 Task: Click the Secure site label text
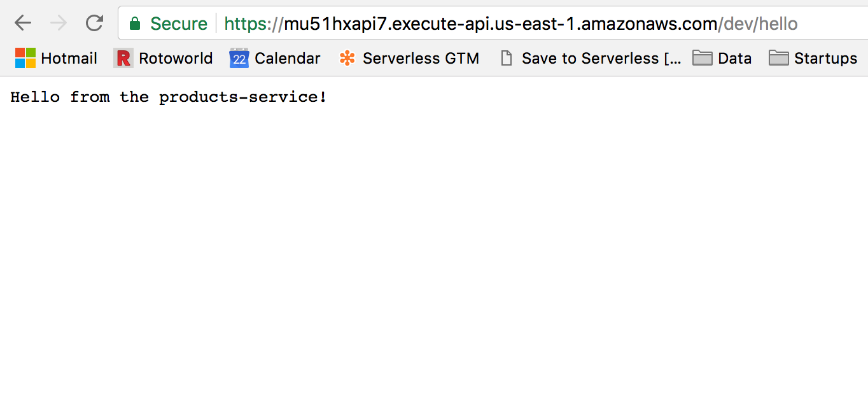coord(178,23)
